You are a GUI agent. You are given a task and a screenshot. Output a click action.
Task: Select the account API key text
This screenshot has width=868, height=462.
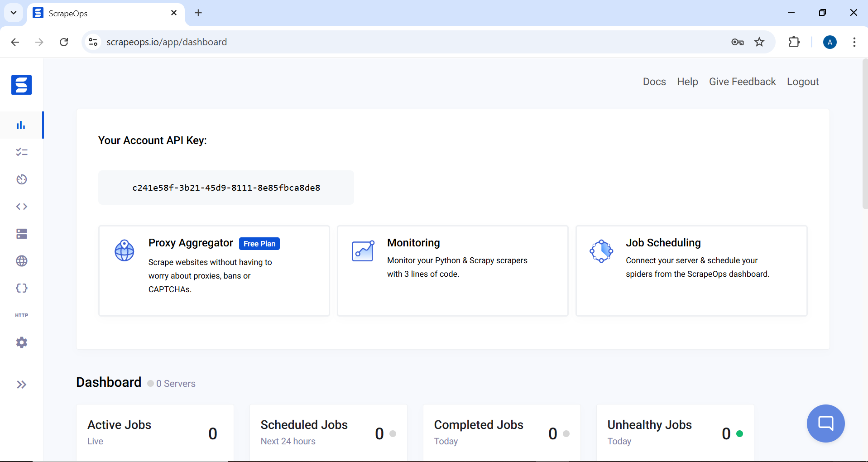click(226, 188)
